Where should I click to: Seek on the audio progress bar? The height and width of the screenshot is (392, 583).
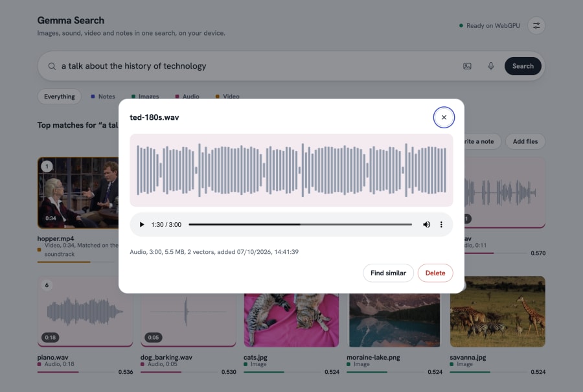(x=300, y=225)
